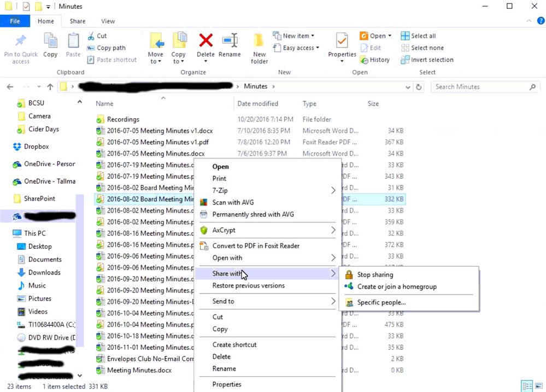Select Dropbox in navigation pane
This screenshot has height=392, width=546.
(x=31, y=147)
